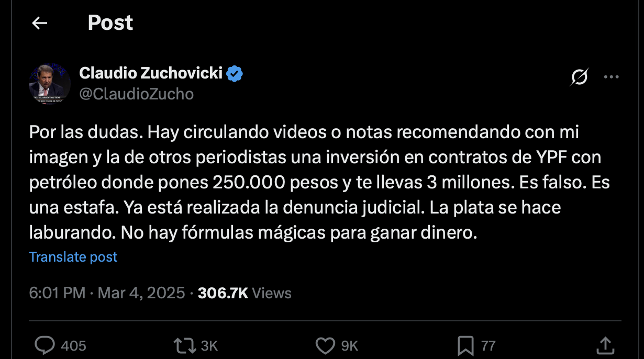The image size is (644, 359).
Task: View the 306.7K Views analytics
Action: [245, 293]
